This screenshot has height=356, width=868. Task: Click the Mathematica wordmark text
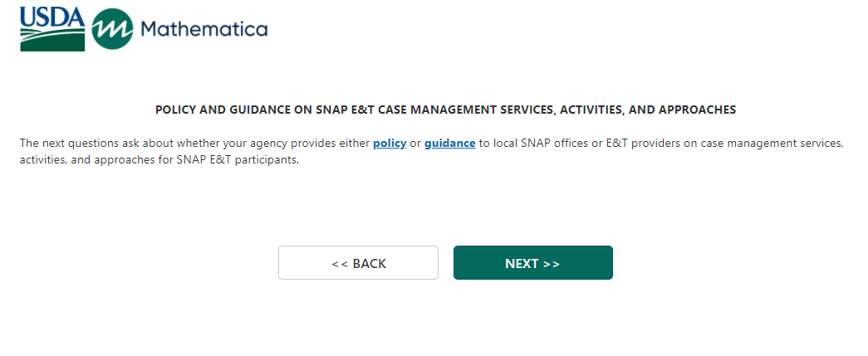tap(204, 30)
